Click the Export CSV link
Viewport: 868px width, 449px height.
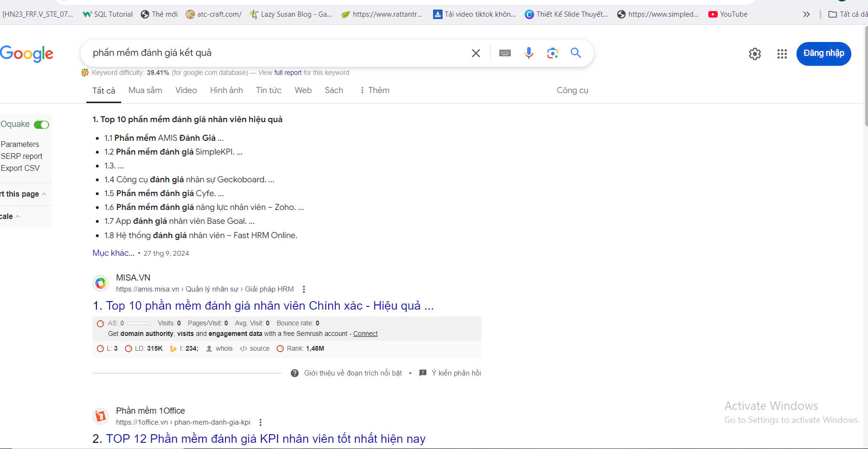(20, 168)
